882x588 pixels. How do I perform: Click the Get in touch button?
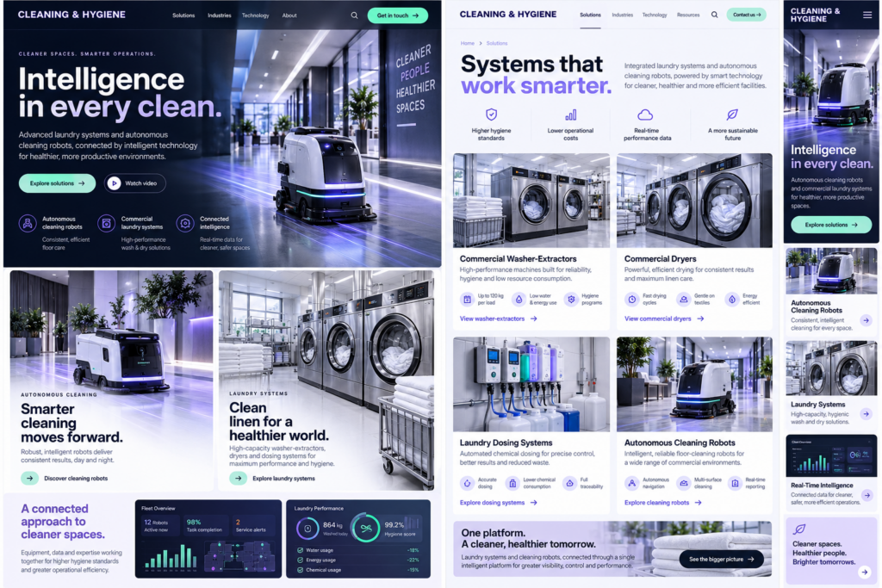(x=397, y=15)
